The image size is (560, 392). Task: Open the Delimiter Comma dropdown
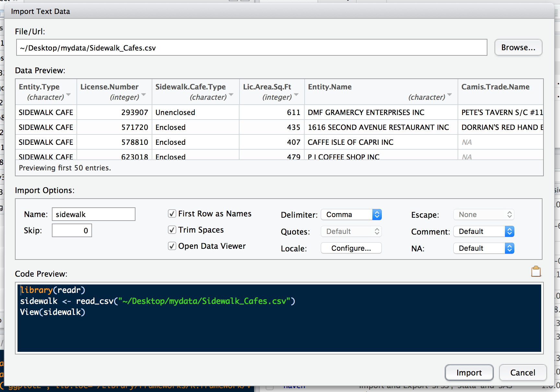pos(351,214)
